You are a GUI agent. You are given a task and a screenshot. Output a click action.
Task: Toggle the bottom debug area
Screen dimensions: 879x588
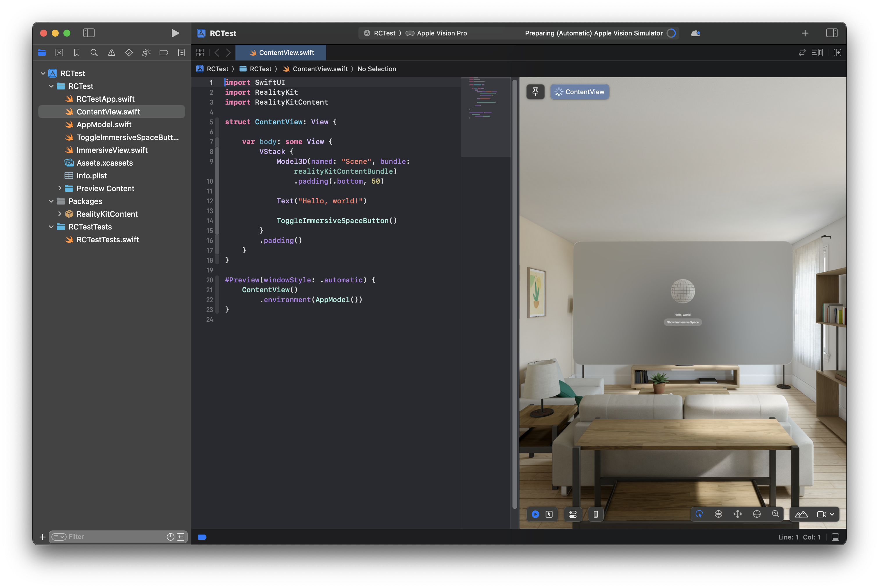[x=835, y=537]
